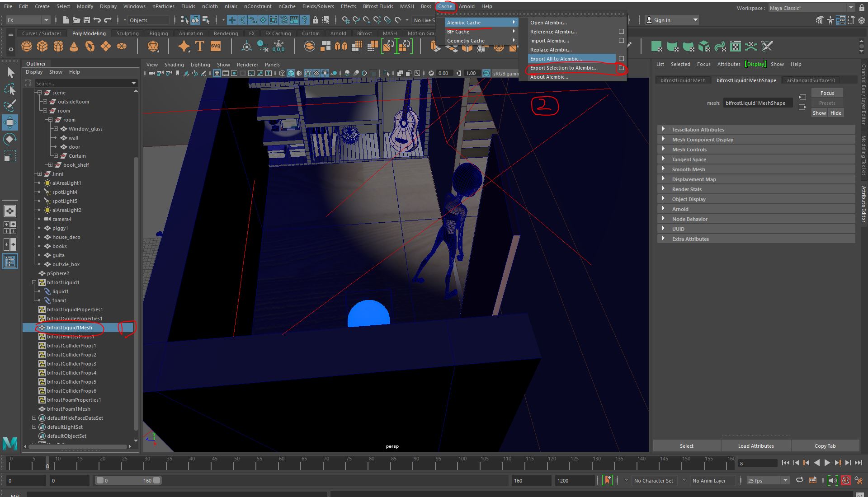Click the snap to grids icon

[346, 20]
